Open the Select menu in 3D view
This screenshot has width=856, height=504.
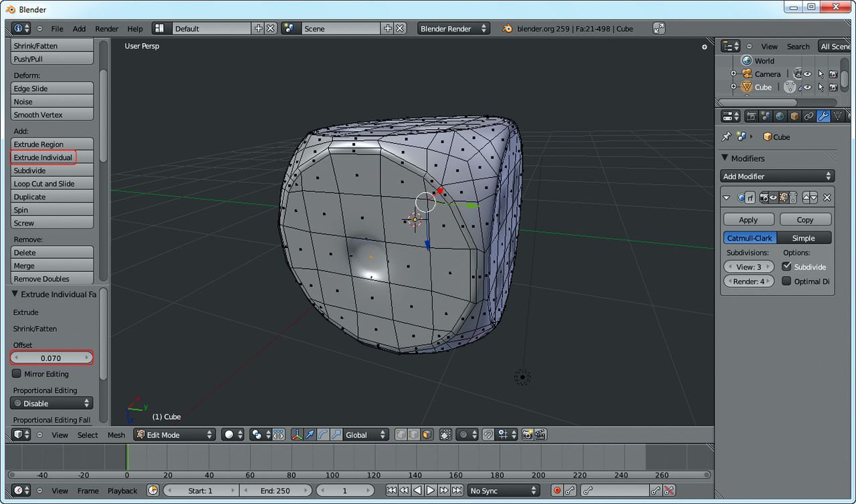[x=88, y=434]
